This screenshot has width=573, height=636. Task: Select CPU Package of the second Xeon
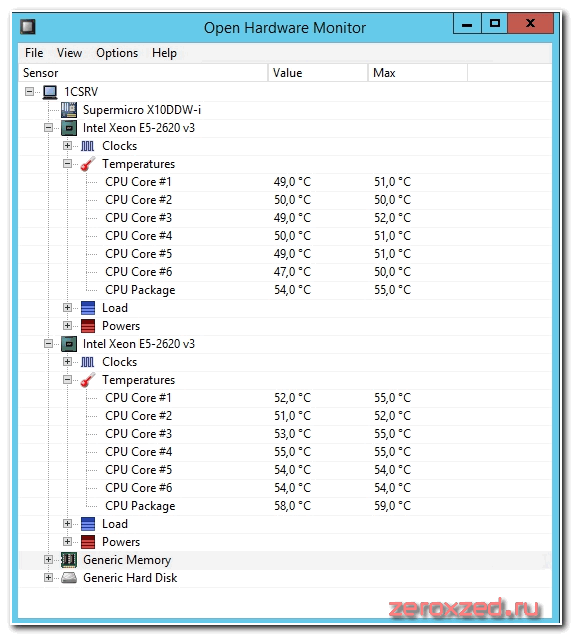tap(140, 506)
